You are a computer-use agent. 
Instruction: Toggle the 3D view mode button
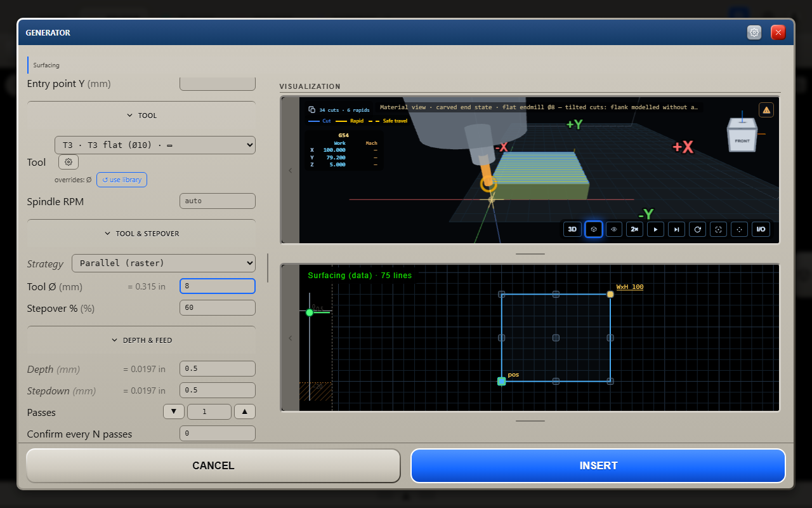click(572, 229)
